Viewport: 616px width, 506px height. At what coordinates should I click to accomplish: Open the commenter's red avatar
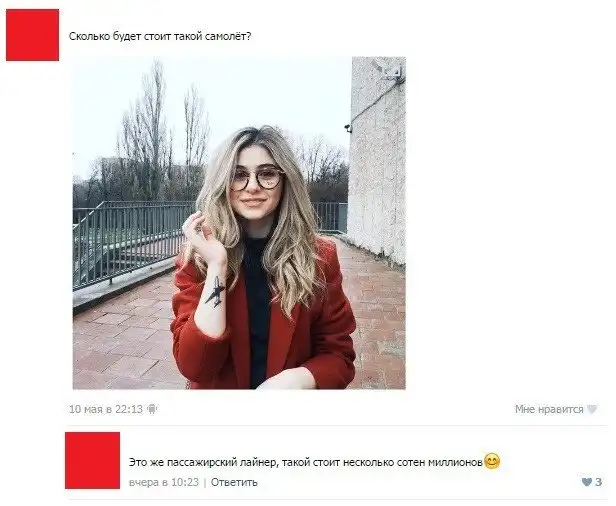click(92, 460)
